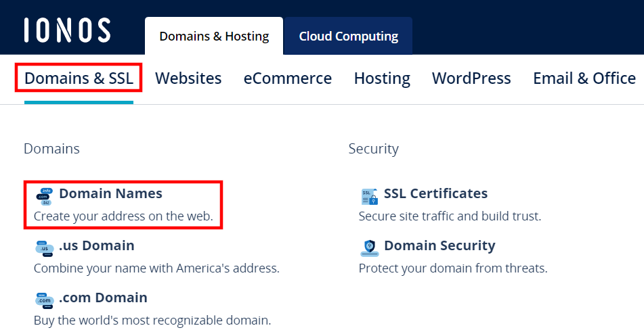The width and height of the screenshot is (644, 332).
Task: Open the Email & Office menu
Action: (x=584, y=78)
